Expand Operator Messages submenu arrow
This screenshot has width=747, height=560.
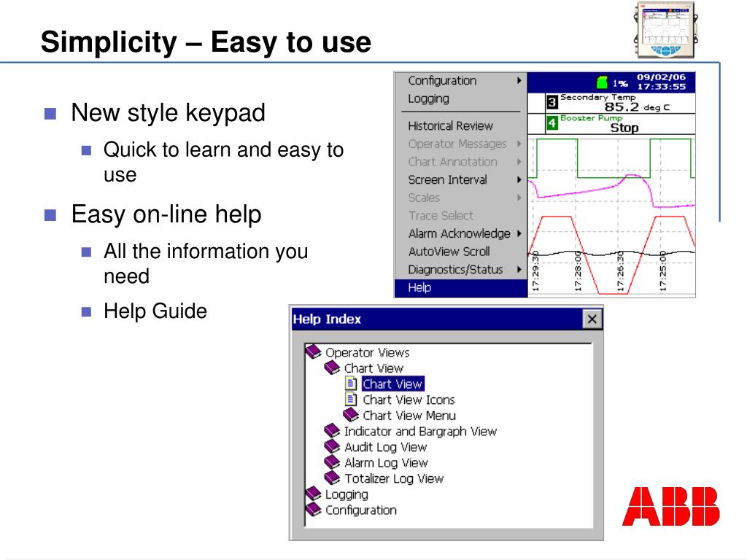pyautogui.click(x=519, y=144)
